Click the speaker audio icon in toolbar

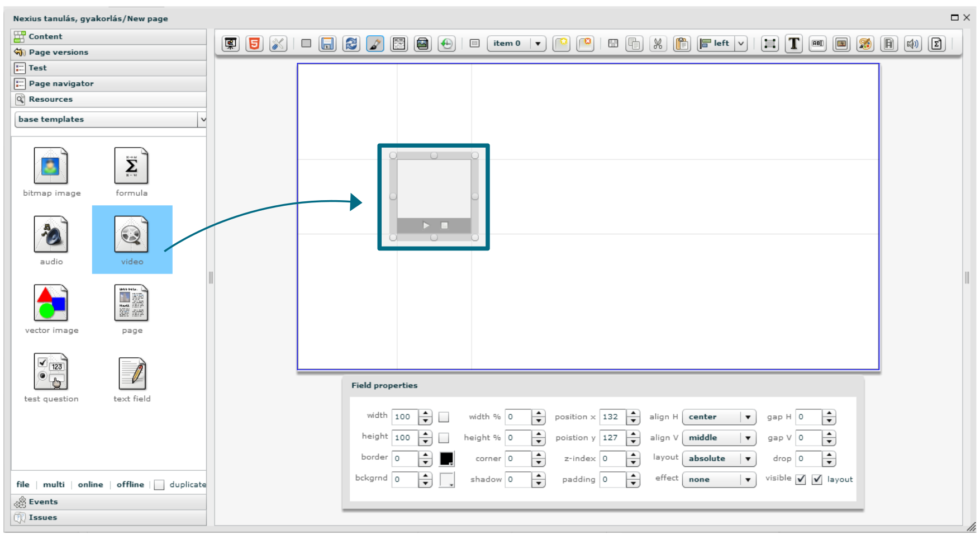point(912,44)
